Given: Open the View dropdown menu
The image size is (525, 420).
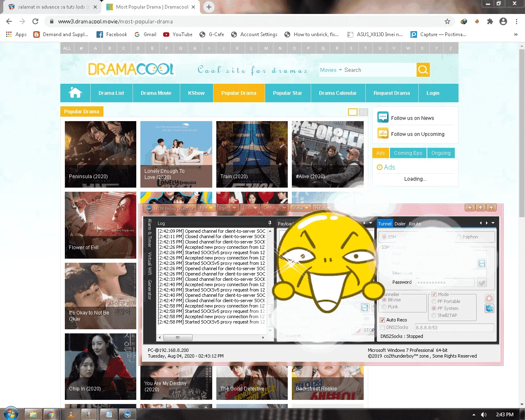Looking at the screenshot, I should tap(300, 208).
